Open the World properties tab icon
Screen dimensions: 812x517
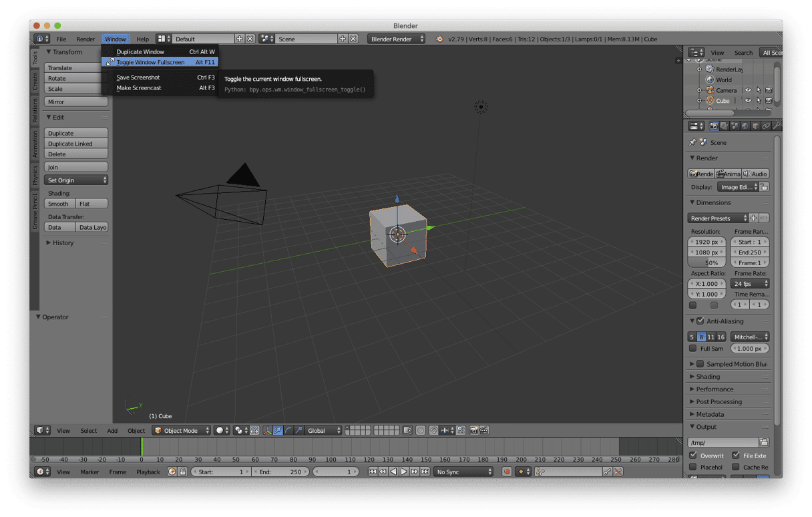[x=745, y=126]
